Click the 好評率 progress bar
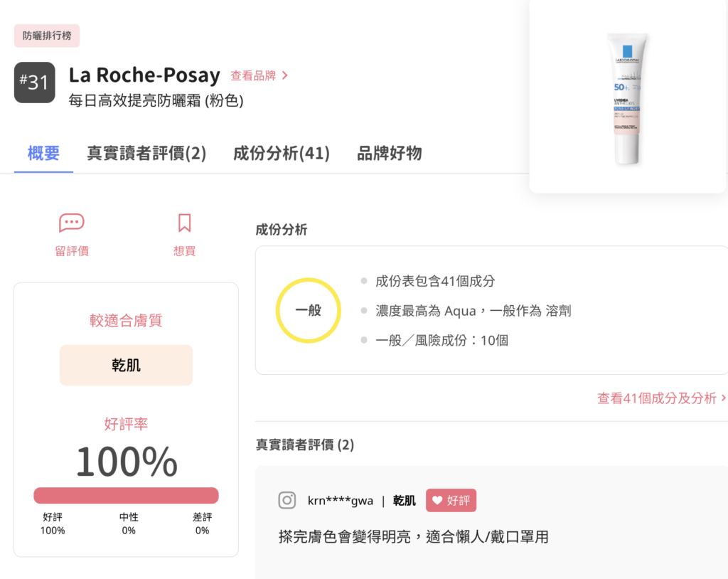Viewport: 728px width, 579px height. (x=126, y=495)
